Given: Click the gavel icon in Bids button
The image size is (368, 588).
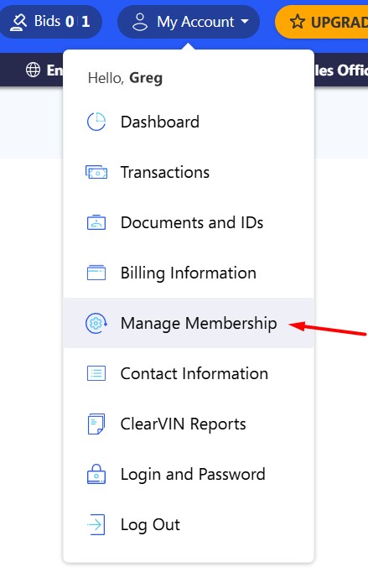Looking at the screenshot, I should (18, 22).
